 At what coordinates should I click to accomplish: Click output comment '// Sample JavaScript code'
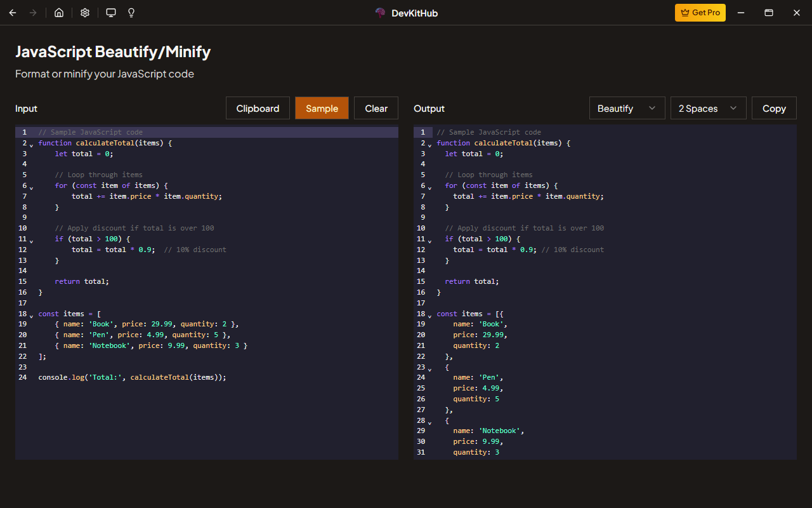click(489, 132)
